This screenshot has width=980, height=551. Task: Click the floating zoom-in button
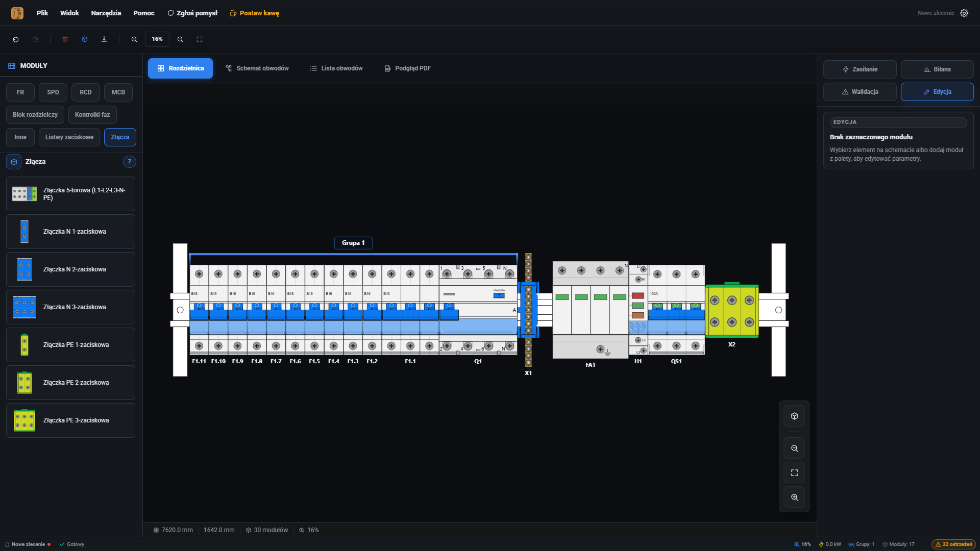point(794,497)
